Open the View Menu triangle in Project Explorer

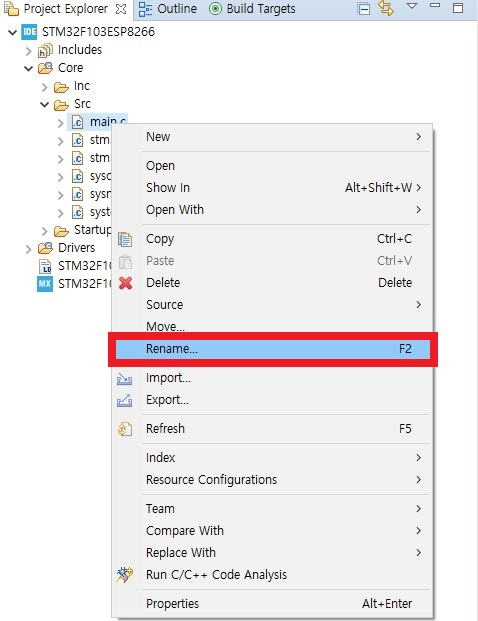click(x=412, y=6)
